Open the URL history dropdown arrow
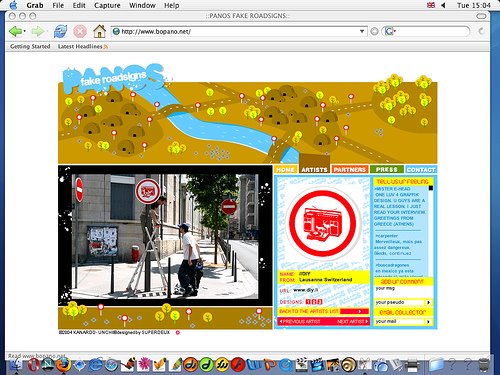Screen dimensions: 500x375 point(362,31)
